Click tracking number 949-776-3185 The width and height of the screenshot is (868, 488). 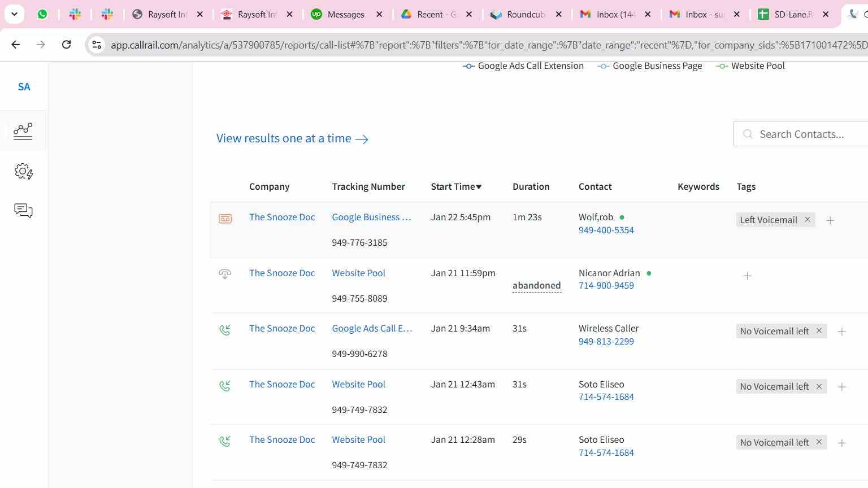point(359,242)
